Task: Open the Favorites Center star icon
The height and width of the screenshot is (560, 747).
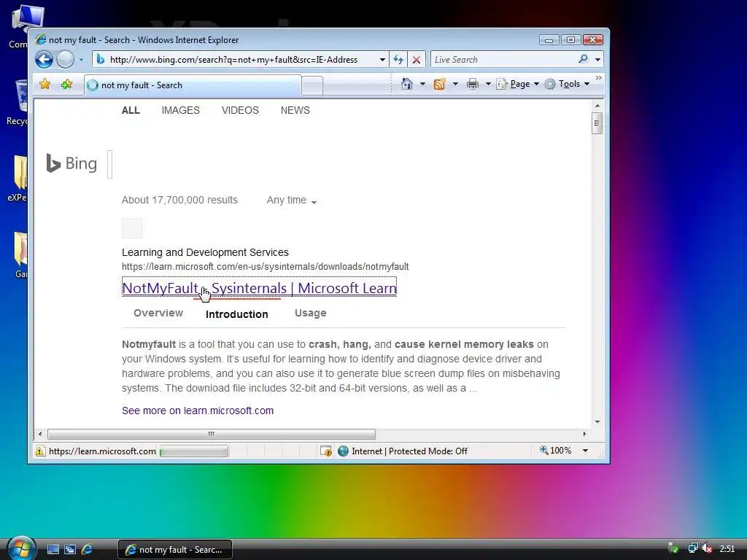Action: point(45,85)
